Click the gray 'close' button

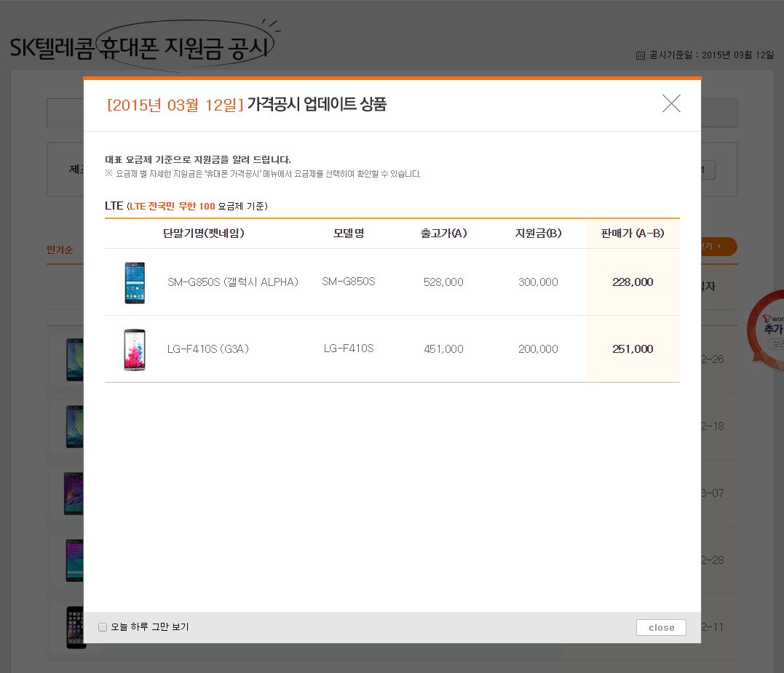pos(661,627)
